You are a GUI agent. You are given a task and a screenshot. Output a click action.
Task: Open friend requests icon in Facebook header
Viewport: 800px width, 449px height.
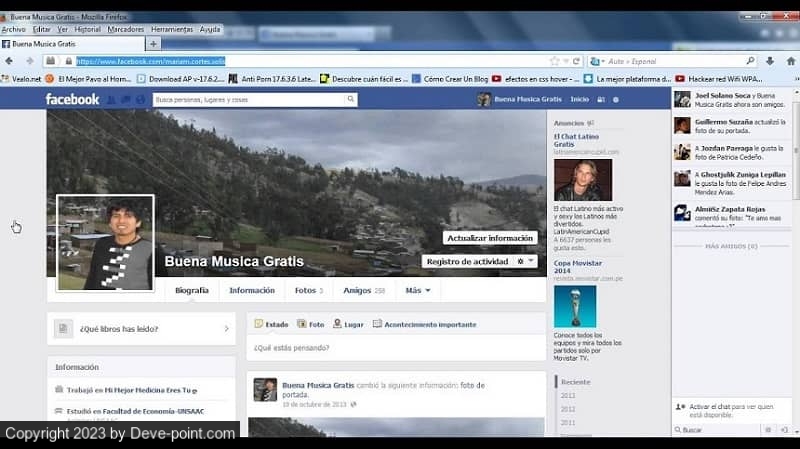(111, 99)
